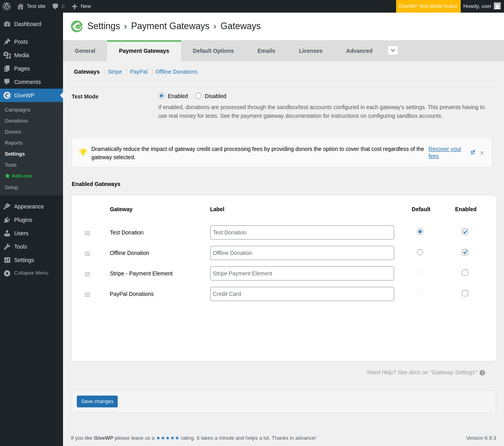Click the WordPress logo in admin bar
The image size is (504, 446).
[7, 6]
